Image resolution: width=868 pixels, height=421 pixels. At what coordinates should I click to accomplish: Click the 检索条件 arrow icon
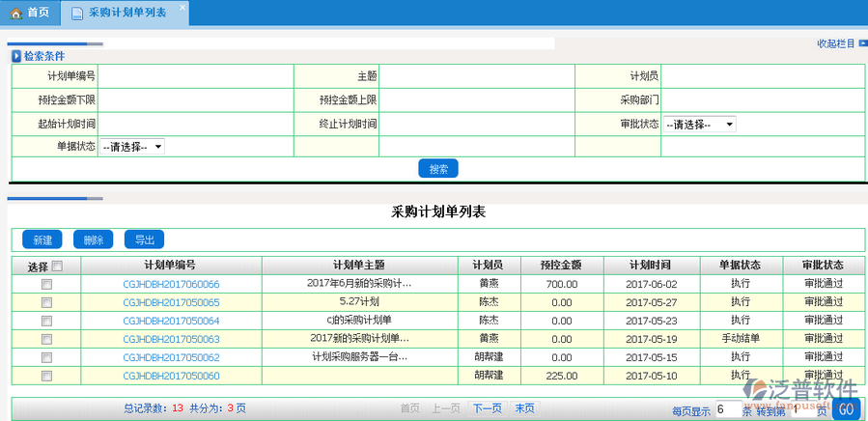(x=16, y=57)
